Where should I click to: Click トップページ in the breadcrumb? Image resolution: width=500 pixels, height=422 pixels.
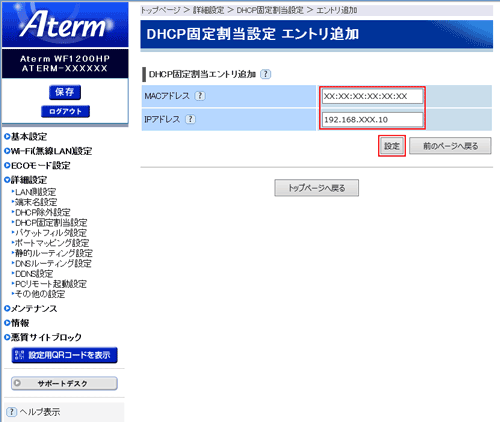tap(161, 10)
